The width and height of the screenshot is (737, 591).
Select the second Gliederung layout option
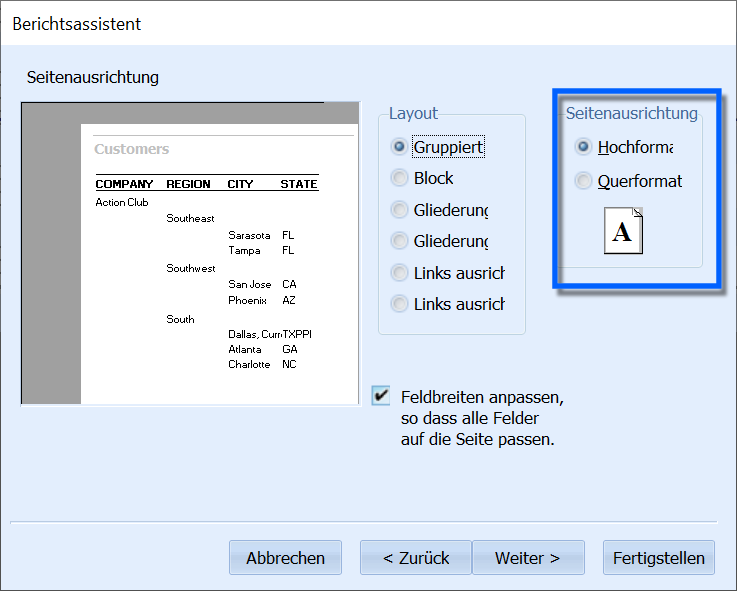tap(439, 241)
